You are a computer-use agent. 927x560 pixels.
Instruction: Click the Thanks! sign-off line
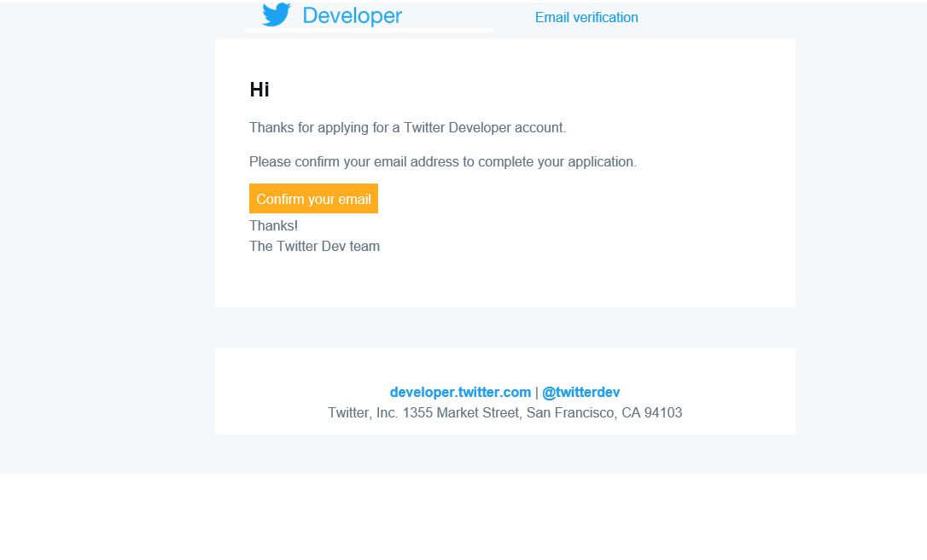273,226
